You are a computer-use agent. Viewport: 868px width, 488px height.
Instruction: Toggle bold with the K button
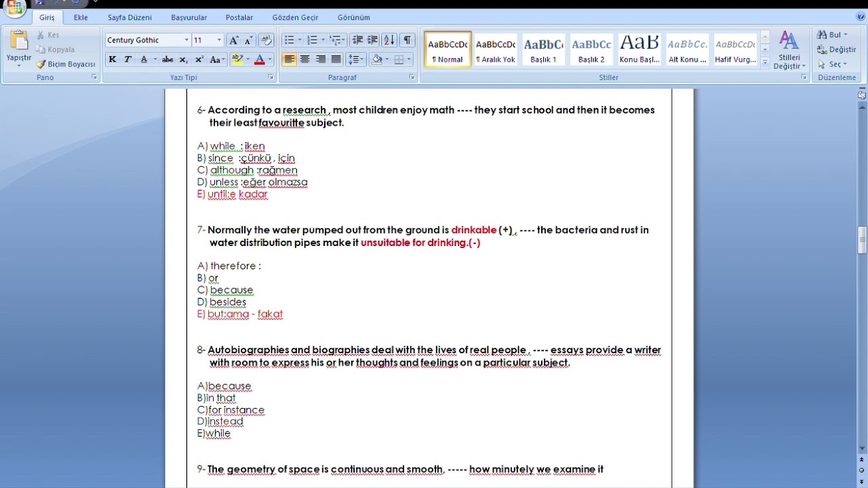[113, 60]
